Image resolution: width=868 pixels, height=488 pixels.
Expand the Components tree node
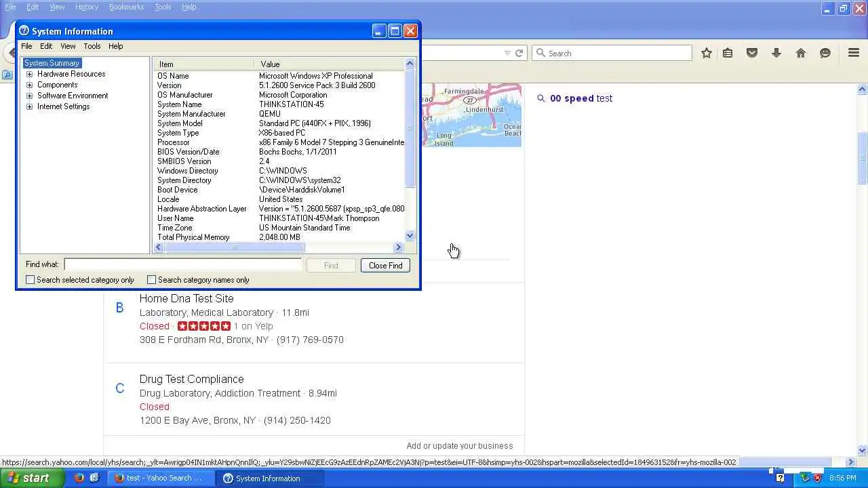point(29,85)
